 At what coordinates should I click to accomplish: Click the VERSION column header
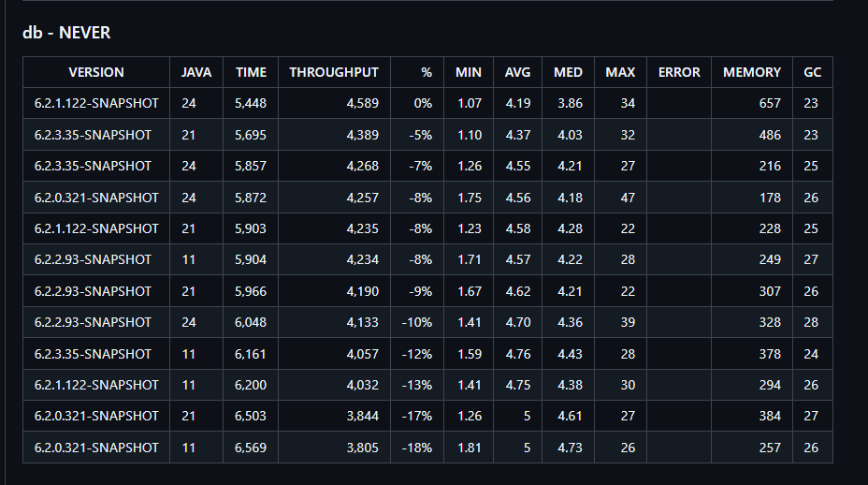point(96,72)
